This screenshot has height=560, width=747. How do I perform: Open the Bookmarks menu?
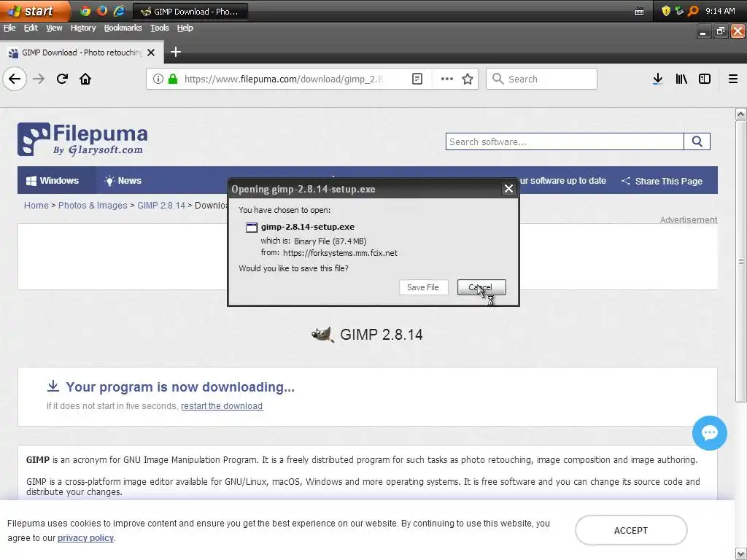point(123,28)
